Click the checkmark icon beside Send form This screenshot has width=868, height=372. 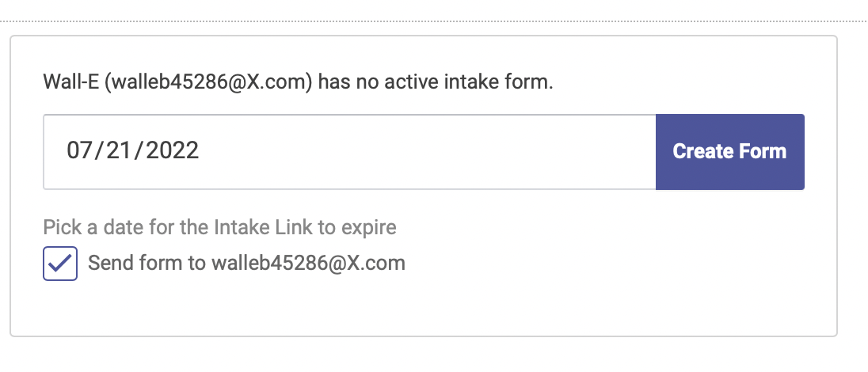click(x=60, y=264)
